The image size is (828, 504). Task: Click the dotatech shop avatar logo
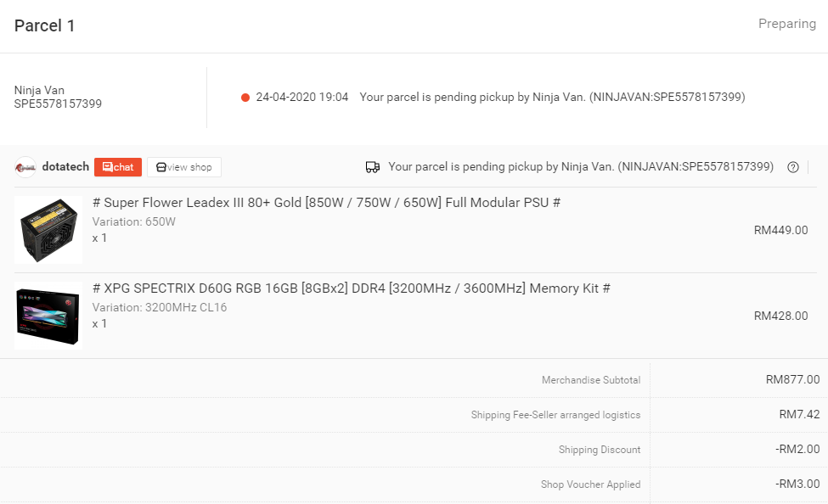coord(25,167)
